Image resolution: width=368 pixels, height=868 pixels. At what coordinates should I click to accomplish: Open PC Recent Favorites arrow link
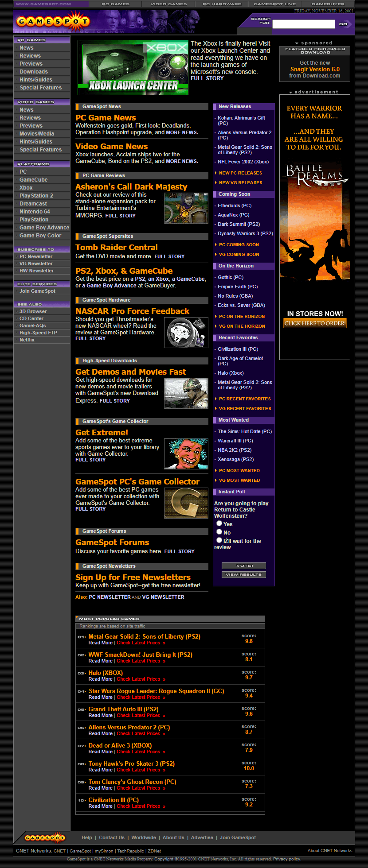245,399
